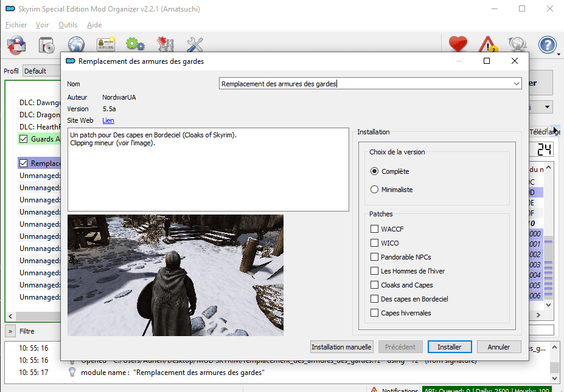Open the Profil Default dropdown
Screen dimensions: 564x392
(x=41, y=70)
